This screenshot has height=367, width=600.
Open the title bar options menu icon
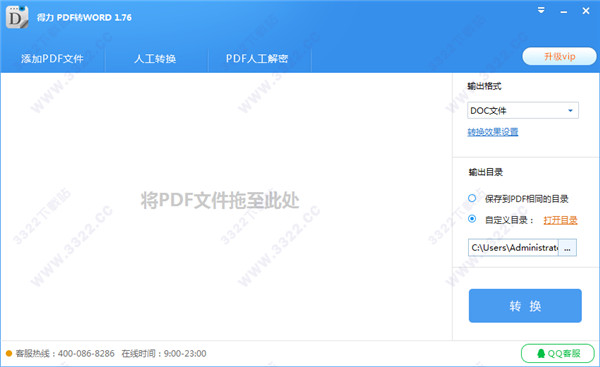[541, 10]
